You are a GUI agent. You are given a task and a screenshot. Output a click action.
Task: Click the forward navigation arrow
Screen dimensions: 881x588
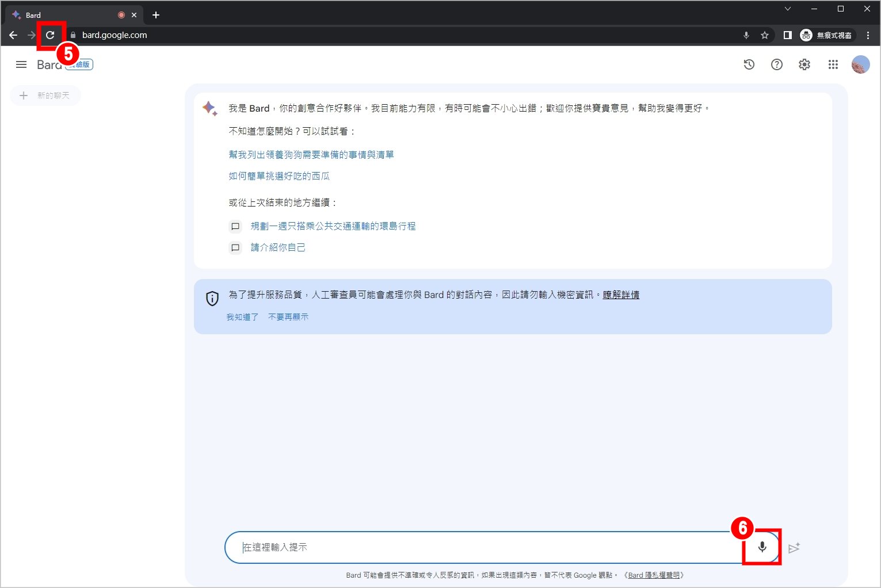31,35
